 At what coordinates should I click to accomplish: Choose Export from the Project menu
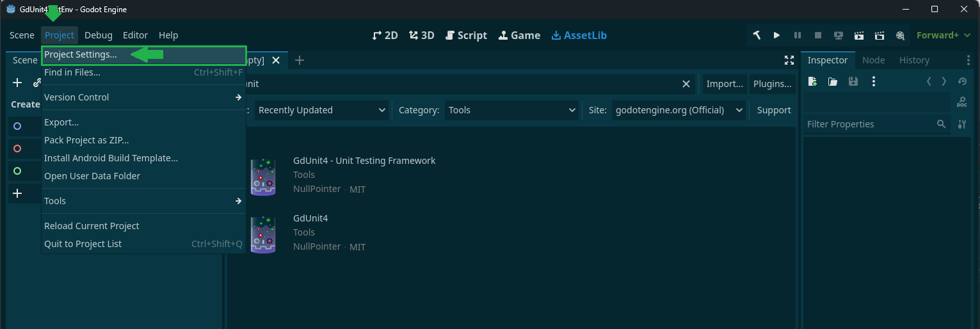click(61, 122)
